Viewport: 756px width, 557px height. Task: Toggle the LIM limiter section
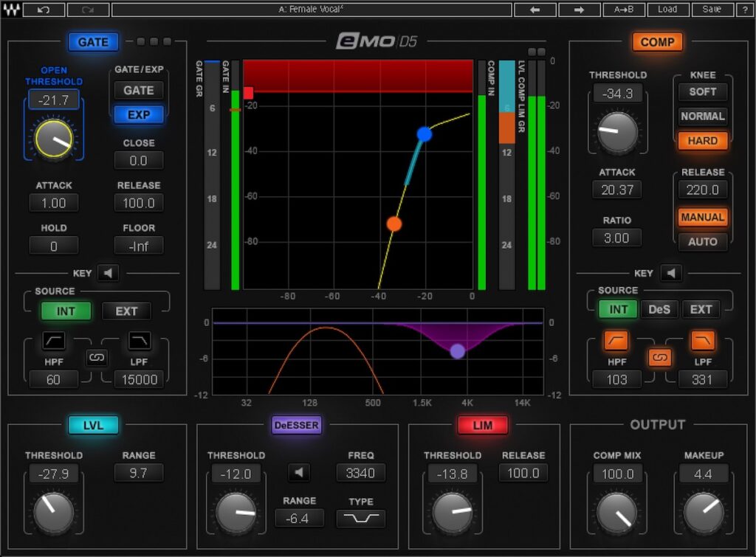483,426
